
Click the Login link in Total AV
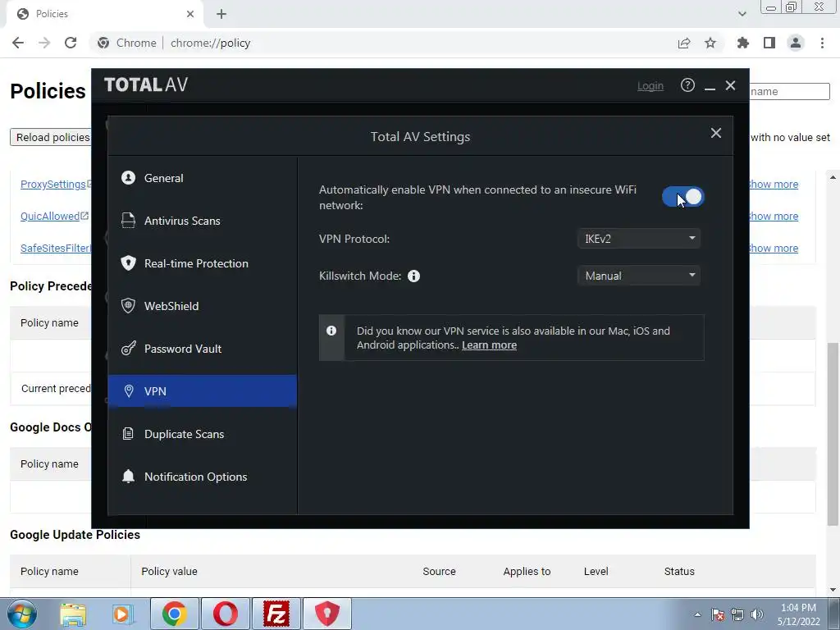651,85
